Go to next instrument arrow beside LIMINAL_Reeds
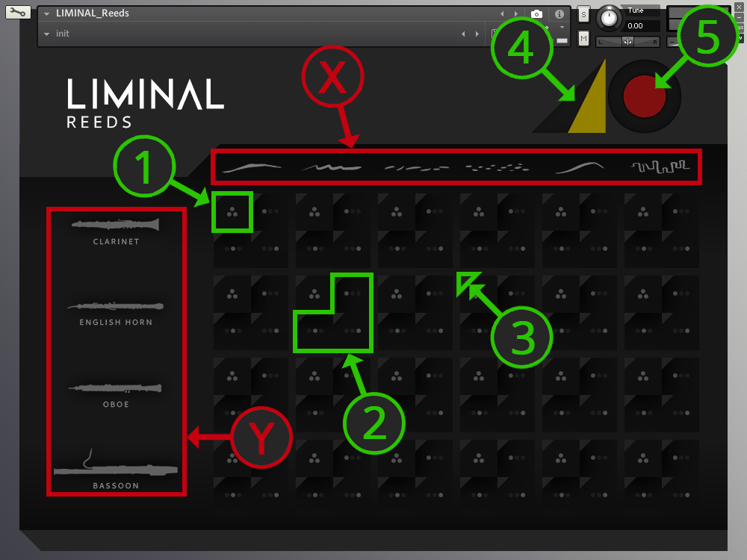Image resolution: width=747 pixels, height=560 pixels. point(516,13)
